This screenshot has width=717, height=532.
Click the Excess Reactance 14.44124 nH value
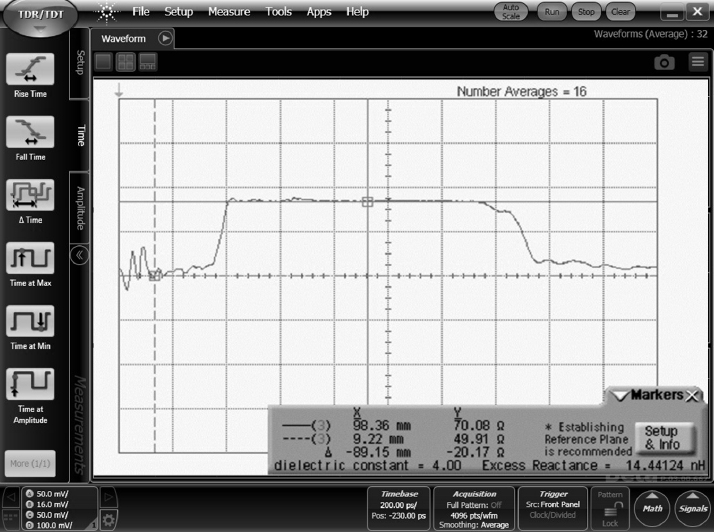click(665, 466)
